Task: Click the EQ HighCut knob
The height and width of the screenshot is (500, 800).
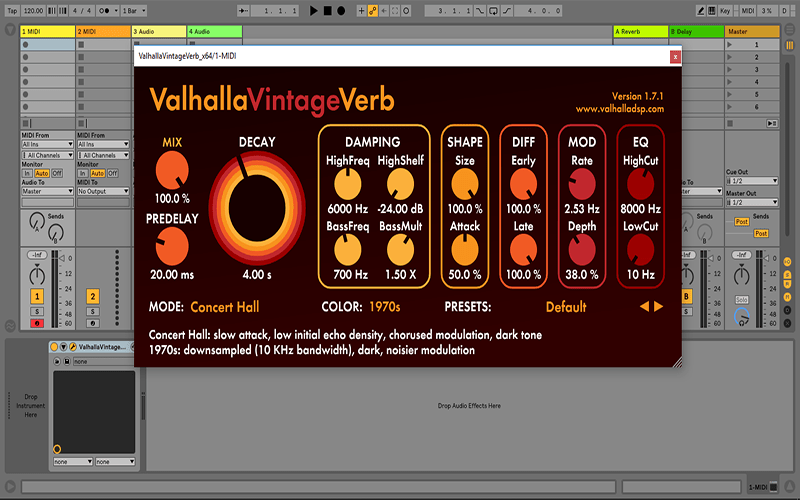Action: click(x=640, y=184)
